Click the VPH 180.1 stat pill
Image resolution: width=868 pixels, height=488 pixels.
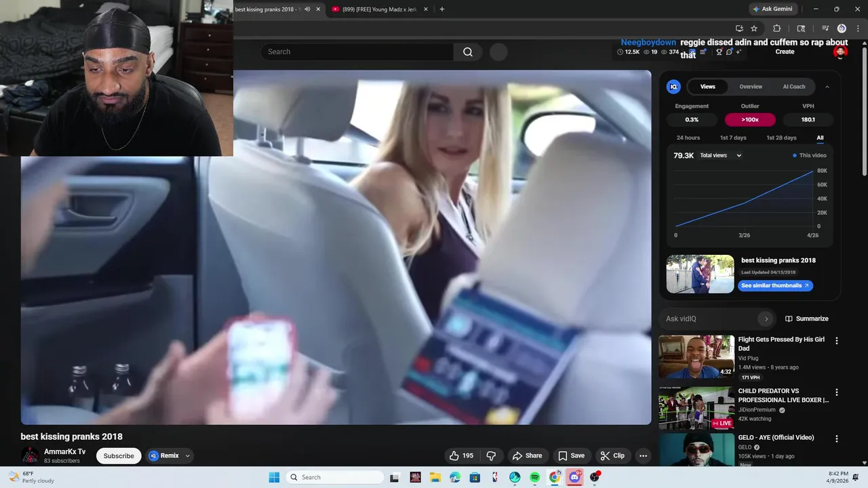click(x=808, y=119)
